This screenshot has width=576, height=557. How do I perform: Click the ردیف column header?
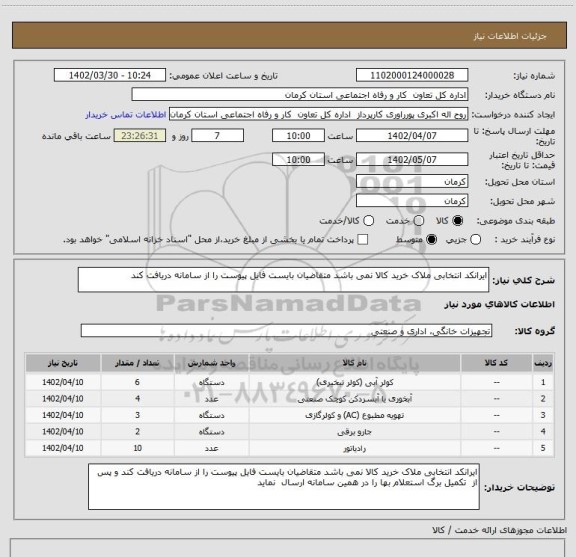tap(543, 363)
